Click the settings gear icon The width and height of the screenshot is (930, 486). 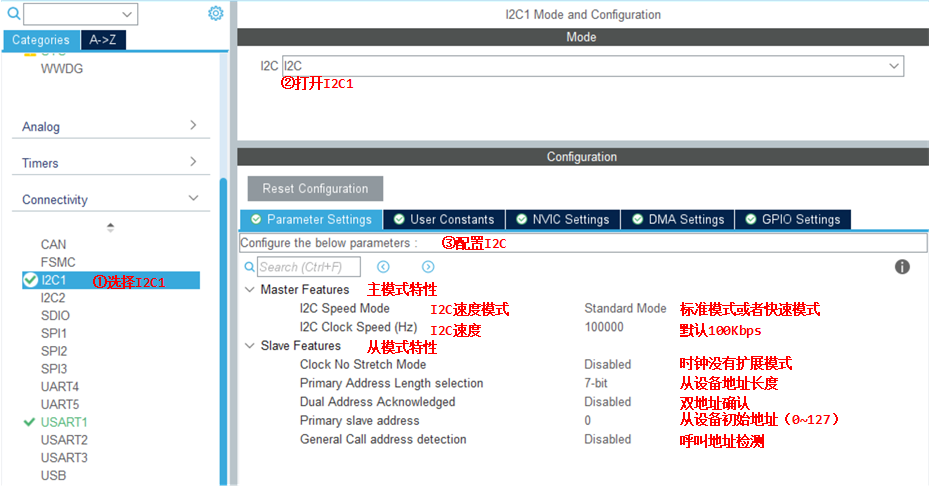pyautogui.click(x=215, y=14)
